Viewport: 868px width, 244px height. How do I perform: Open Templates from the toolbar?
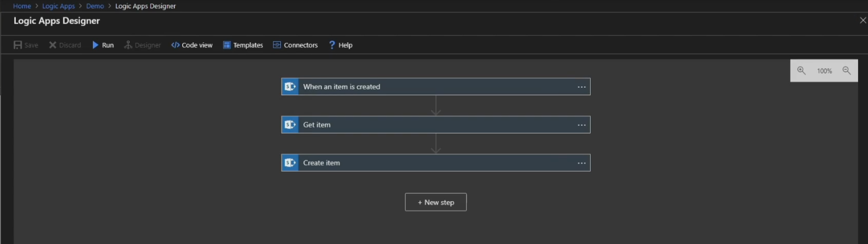pyautogui.click(x=243, y=45)
